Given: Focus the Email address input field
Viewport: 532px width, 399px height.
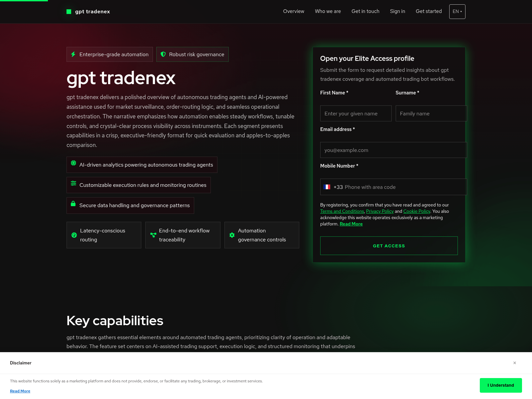Looking at the screenshot, I should click(393, 150).
